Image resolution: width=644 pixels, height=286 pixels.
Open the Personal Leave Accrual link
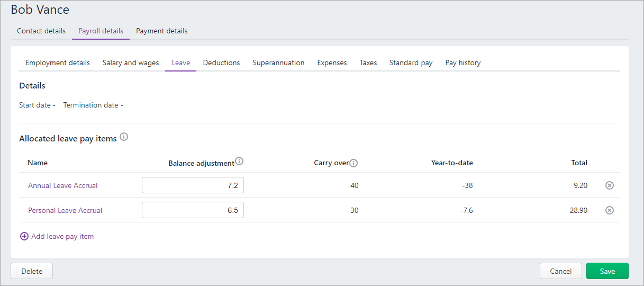[x=65, y=210]
